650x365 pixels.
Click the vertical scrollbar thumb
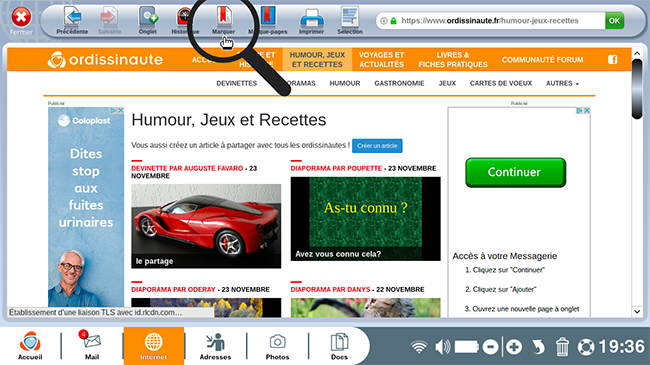(637, 89)
